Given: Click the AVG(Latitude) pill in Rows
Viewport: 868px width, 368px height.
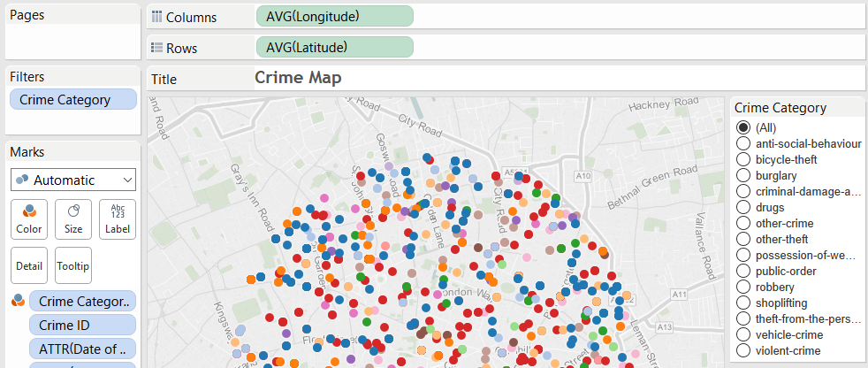Looking at the screenshot, I should 335,47.
